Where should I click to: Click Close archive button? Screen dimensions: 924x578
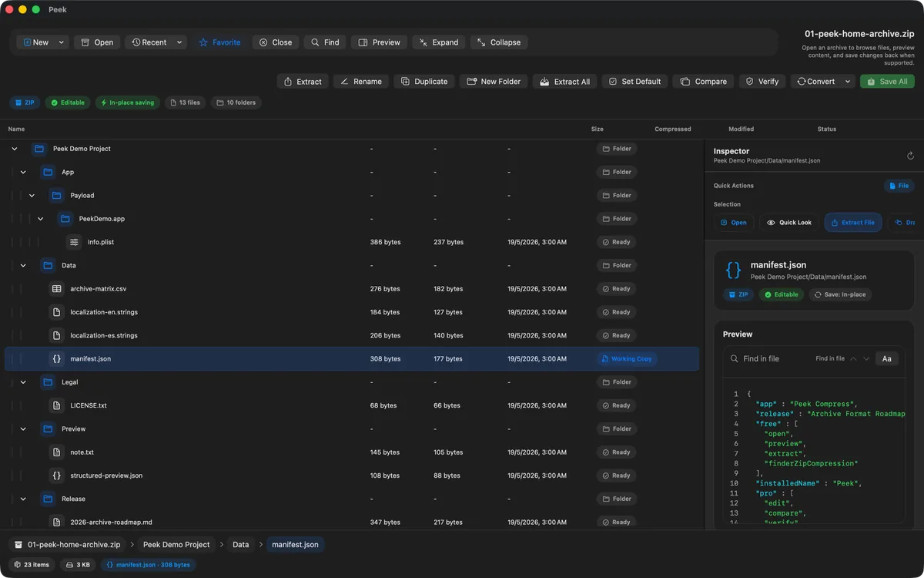pos(276,42)
